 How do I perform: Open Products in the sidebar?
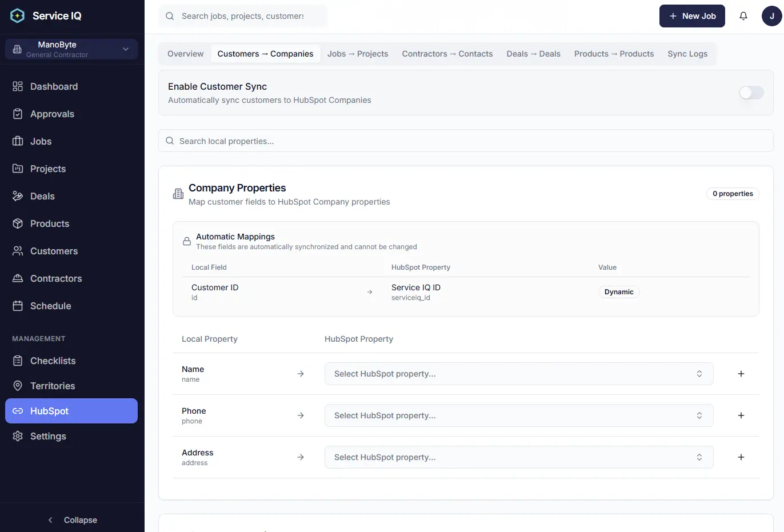[x=71, y=223]
